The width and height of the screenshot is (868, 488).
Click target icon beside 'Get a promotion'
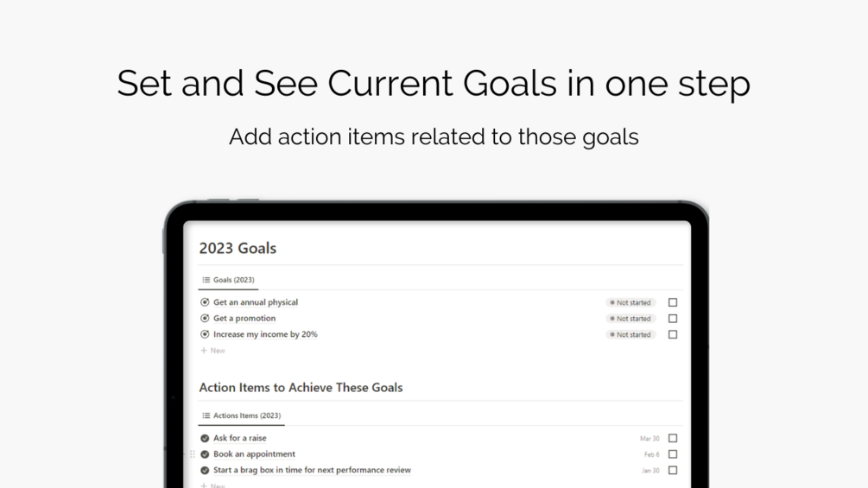click(205, 319)
